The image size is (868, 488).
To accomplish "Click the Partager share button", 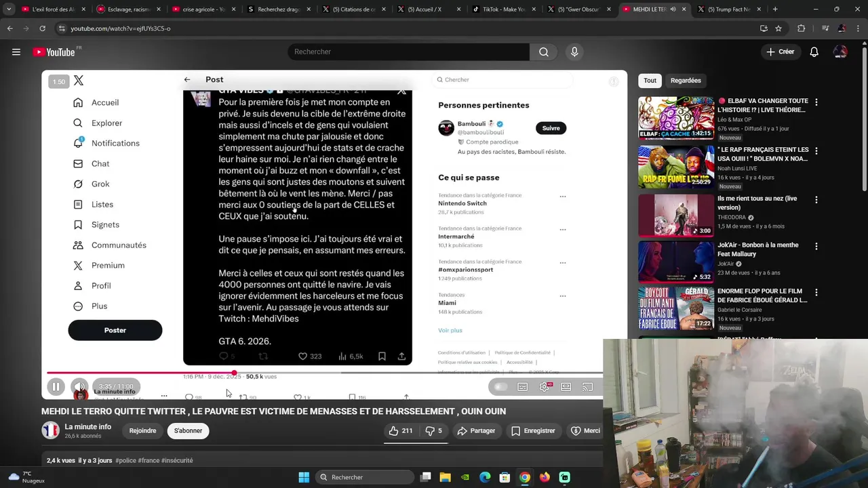I will point(476,430).
